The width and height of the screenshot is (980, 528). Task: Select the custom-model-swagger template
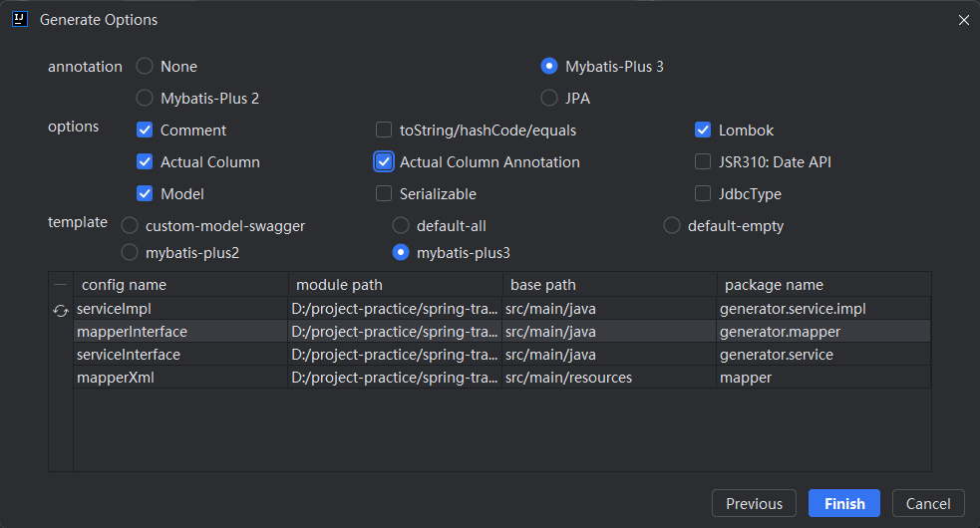130,226
